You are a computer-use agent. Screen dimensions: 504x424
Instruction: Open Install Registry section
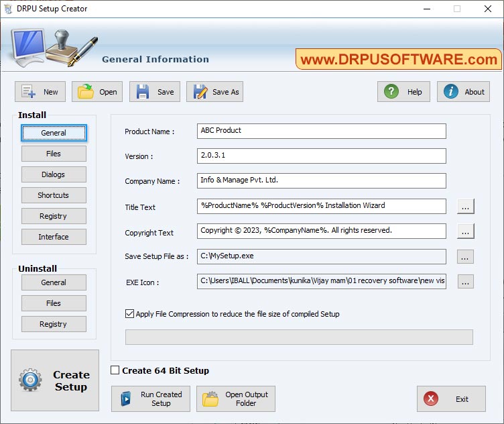tap(54, 216)
